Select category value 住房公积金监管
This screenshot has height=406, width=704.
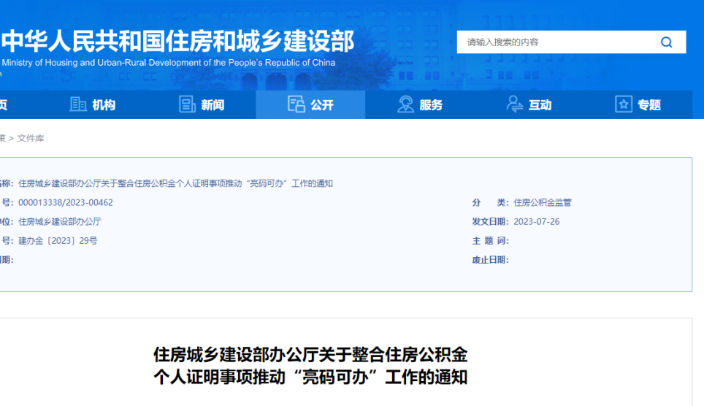coord(542,203)
